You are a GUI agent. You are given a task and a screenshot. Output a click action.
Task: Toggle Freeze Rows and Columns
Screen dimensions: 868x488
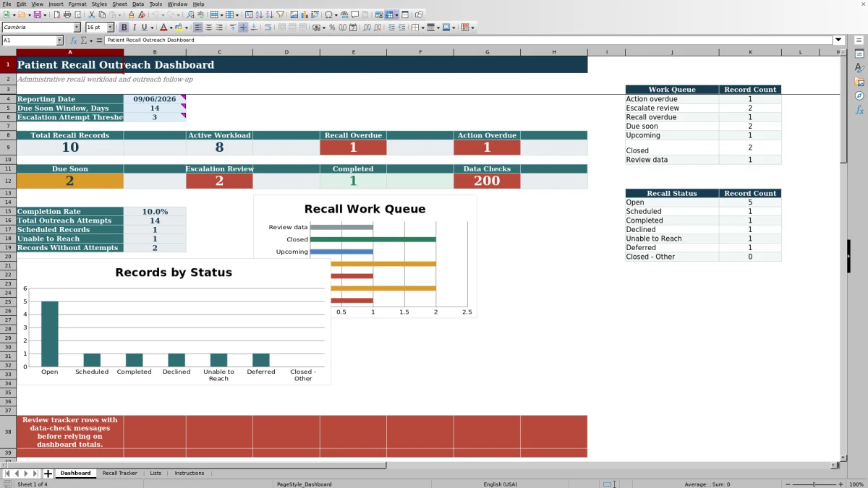[x=391, y=14]
